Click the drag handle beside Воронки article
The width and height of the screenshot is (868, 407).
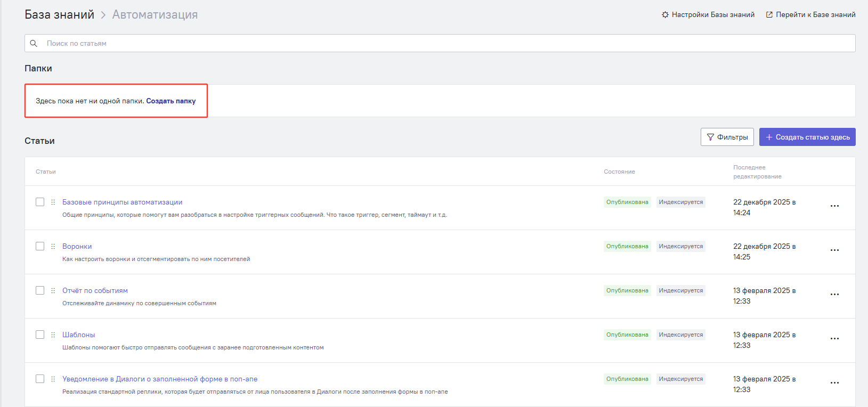[53, 246]
